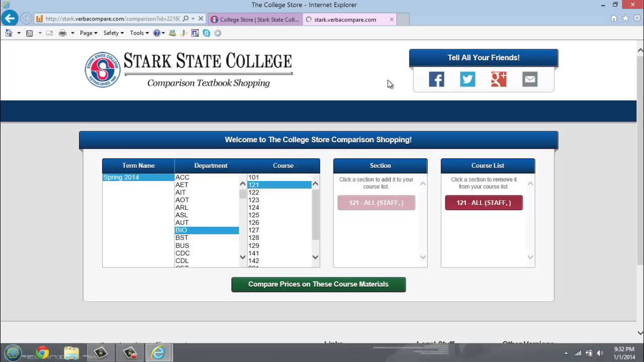
Task: Select the ACC department
Action: 206,177
